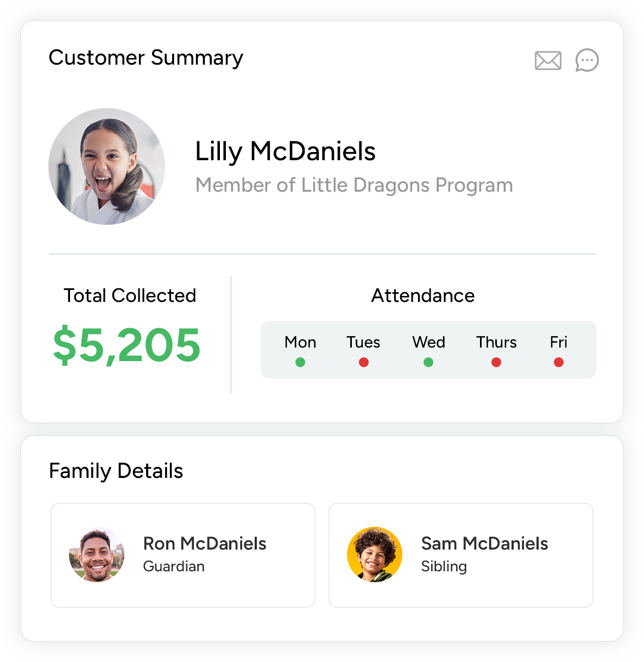Screen dimensions: 644x662
Task: Click the $5,205 total collected amount
Action: [x=127, y=345]
